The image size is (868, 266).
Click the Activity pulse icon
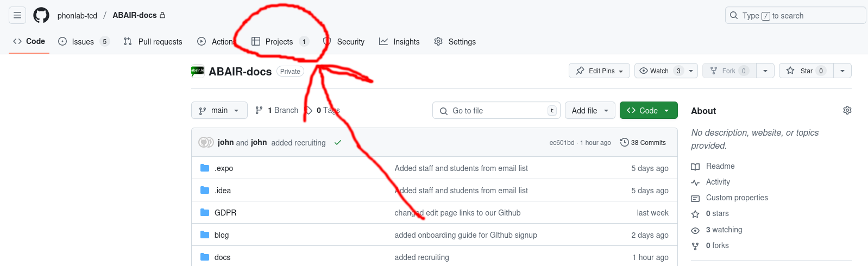(695, 182)
